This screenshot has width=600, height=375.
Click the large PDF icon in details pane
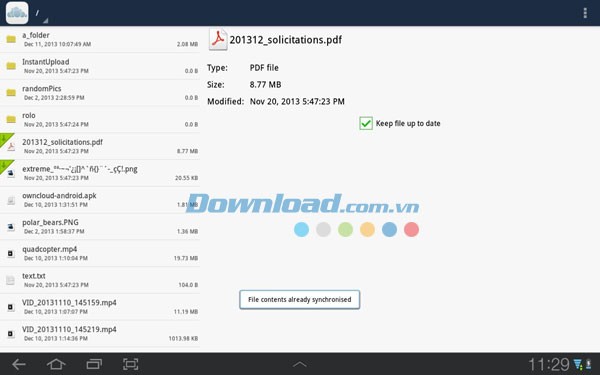click(218, 39)
